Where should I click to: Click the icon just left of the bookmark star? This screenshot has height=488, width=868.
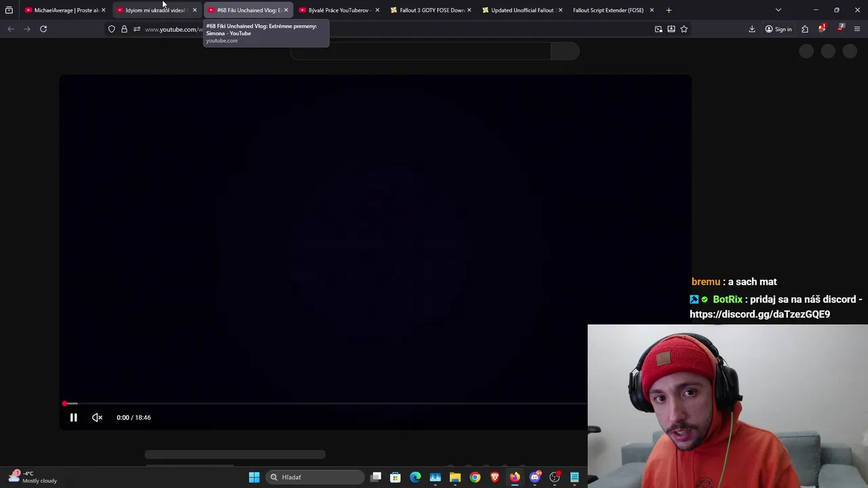(671, 29)
